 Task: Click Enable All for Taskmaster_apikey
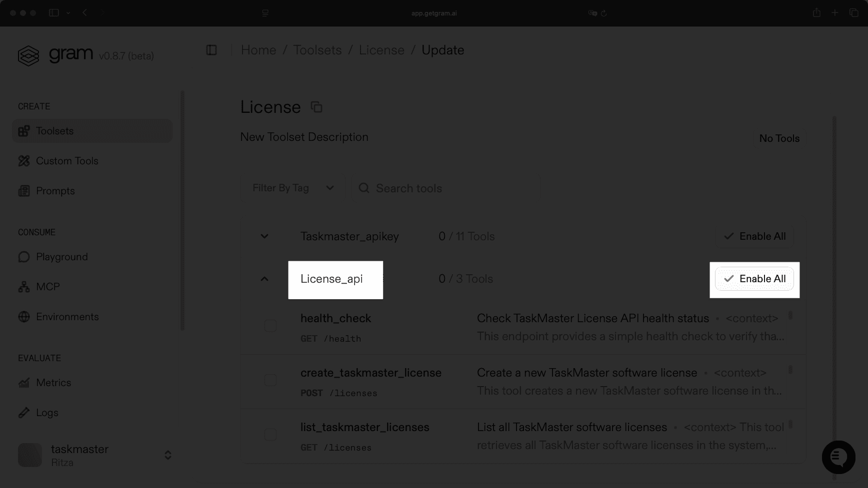[754, 236]
